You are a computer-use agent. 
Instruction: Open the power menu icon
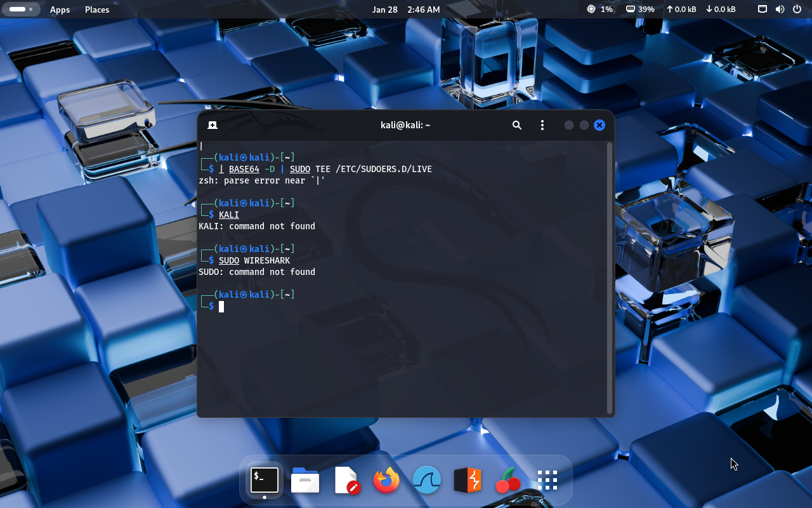[x=797, y=10]
